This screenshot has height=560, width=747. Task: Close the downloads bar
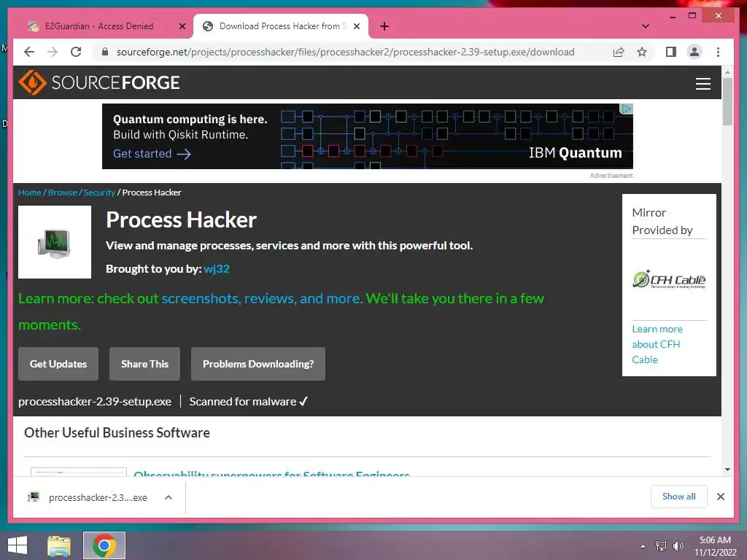click(720, 497)
